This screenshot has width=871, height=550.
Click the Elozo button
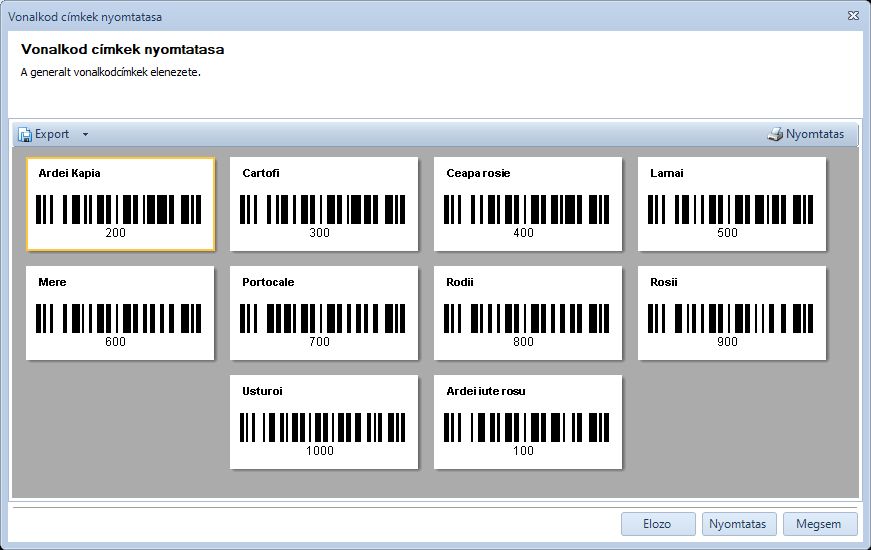coord(658,524)
